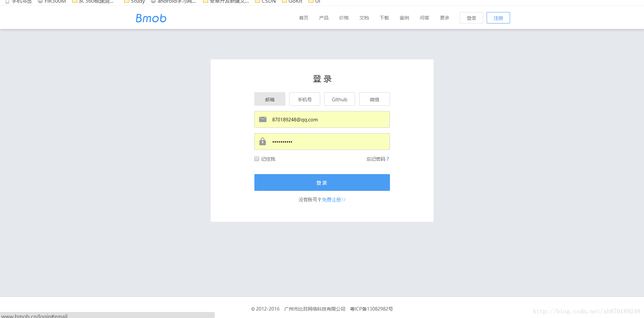
Task: Open the UI bookmark folder
Action: (x=314, y=1)
